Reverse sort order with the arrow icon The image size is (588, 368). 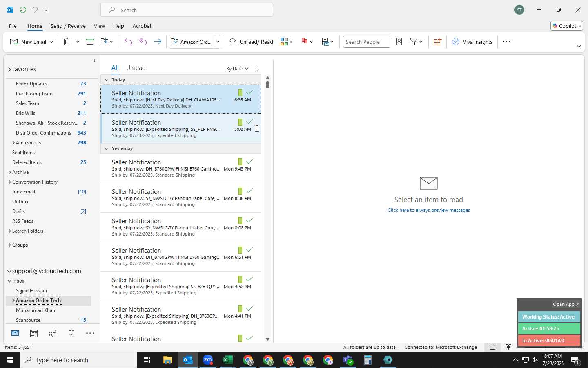click(x=257, y=68)
